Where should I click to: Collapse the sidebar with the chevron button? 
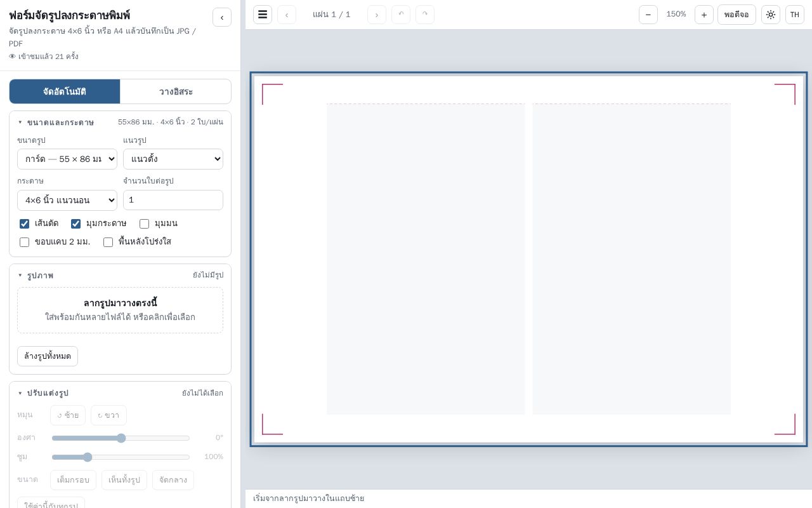pos(222,17)
